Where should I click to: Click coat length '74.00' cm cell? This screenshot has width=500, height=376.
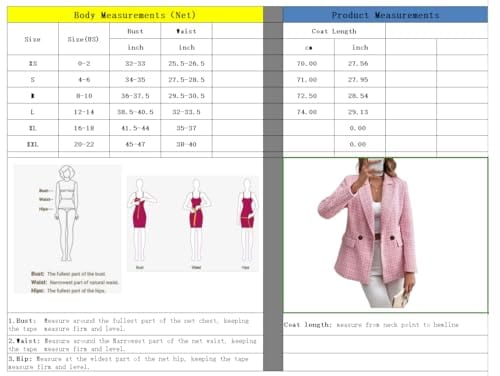(x=308, y=112)
